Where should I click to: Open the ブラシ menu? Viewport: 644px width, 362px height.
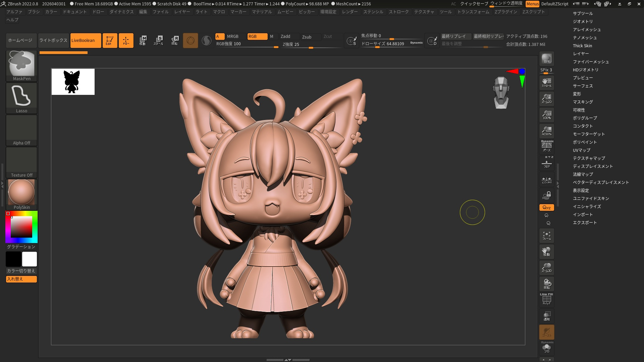(x=34, y=12)
